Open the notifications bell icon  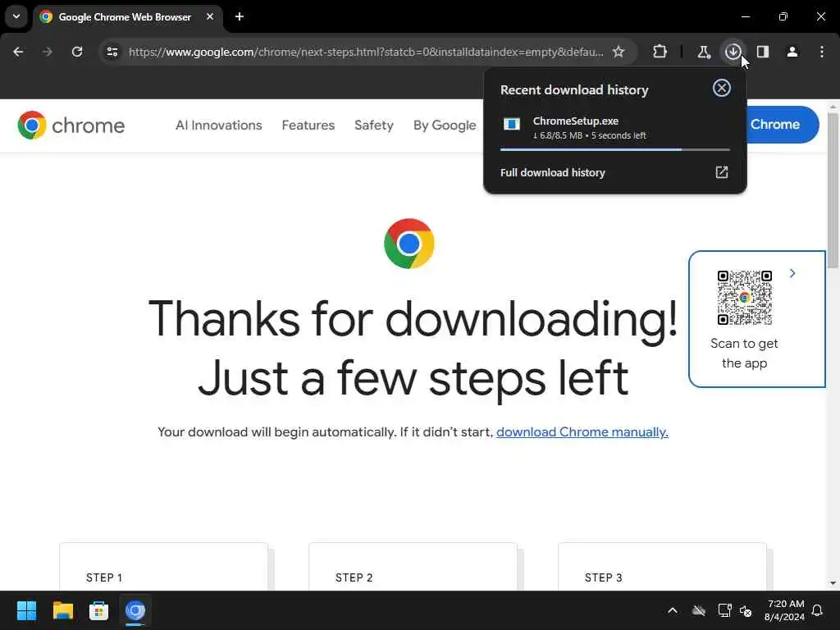[818, 610]
